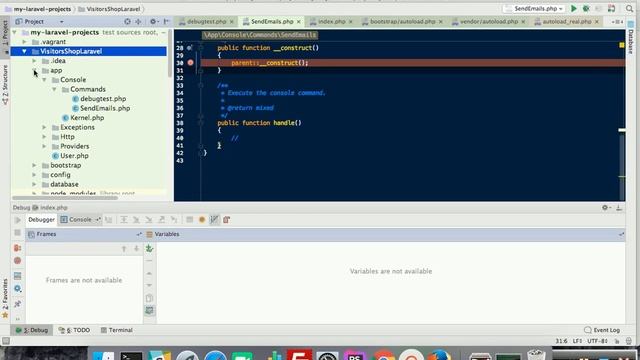Click the Add new watch icon in Variables
Viewport: 640px width, 360px height.
[149, 248]
